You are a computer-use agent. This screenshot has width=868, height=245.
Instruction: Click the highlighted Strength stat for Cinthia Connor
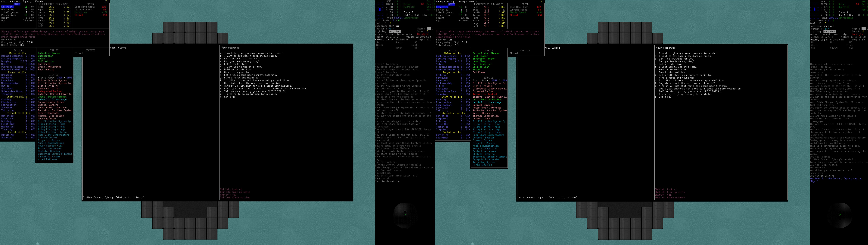(x=7, y=7)
